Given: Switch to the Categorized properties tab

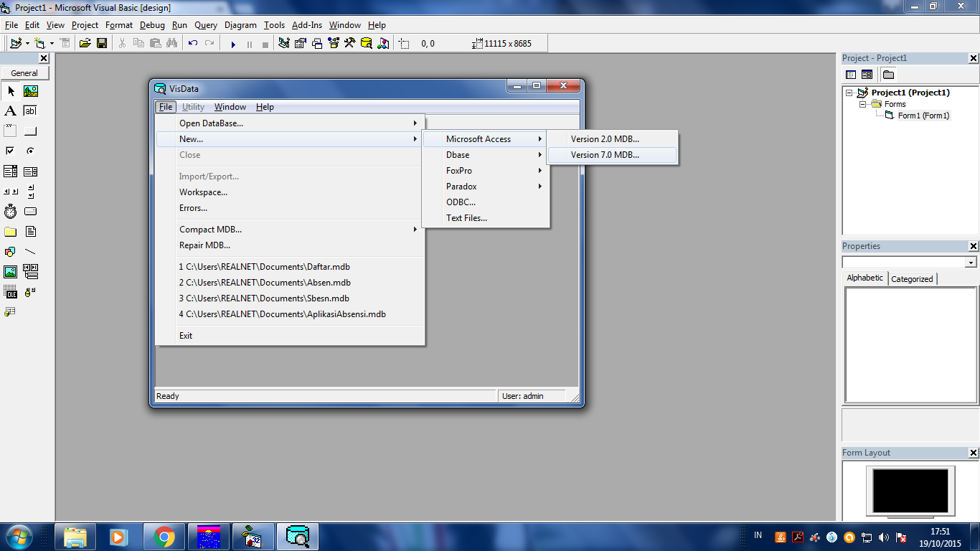Looking at the screenshot, I should click(911, 278).
